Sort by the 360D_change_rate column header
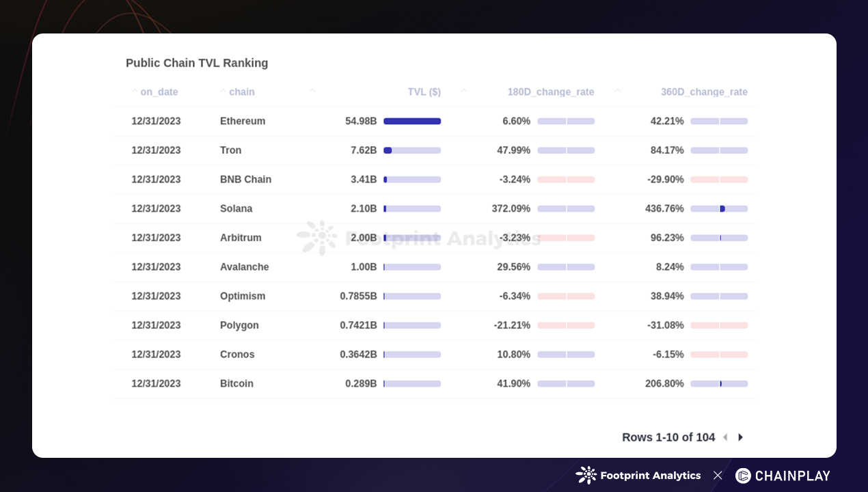Image resolution: width=868 pixels, height=492 pixels. click(x=703, y=92)
